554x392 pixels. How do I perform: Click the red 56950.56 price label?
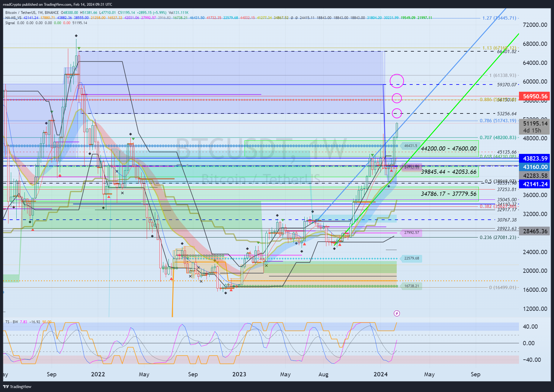535,96
